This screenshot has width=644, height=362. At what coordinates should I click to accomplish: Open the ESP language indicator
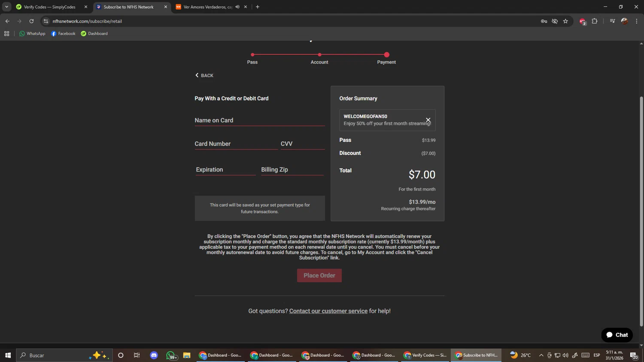coord(597,355)
